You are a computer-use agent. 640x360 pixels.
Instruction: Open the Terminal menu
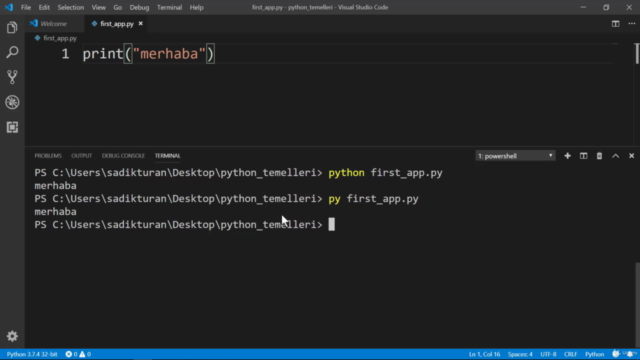click(x=169, y=7)
